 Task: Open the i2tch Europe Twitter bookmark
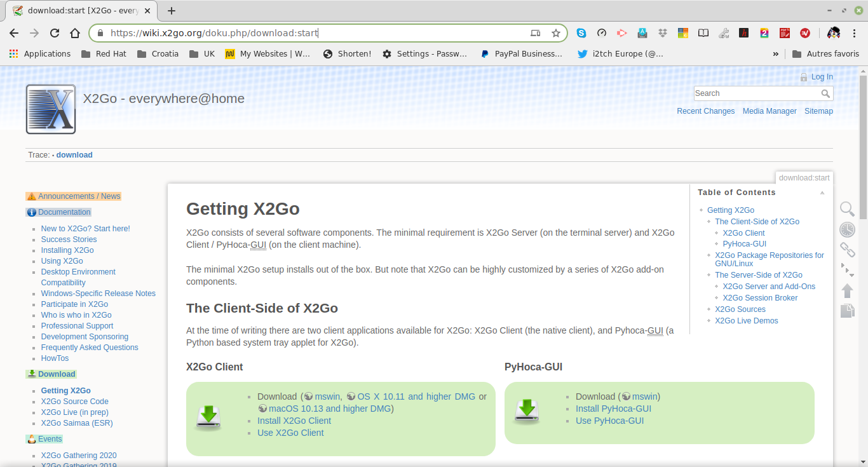(x=620, y=54)
